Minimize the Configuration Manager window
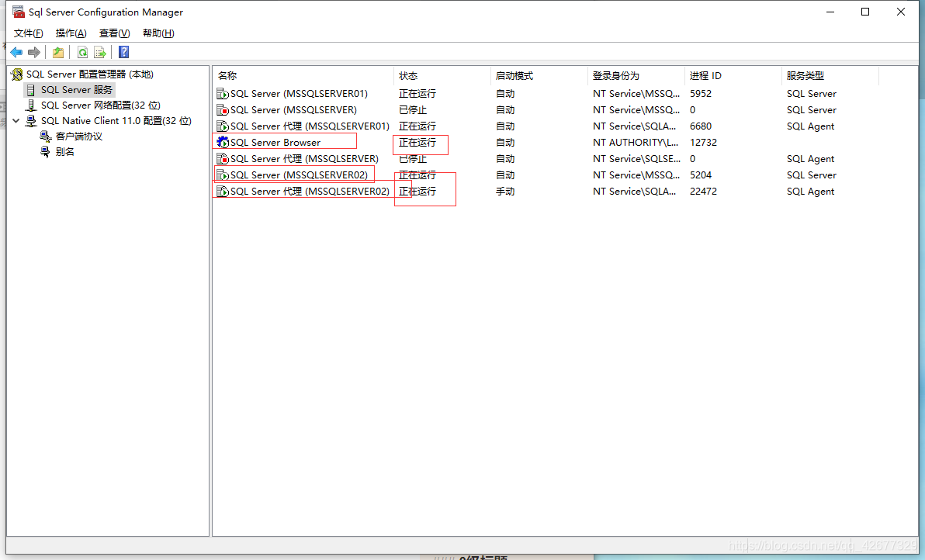 (x=830, y=12)
